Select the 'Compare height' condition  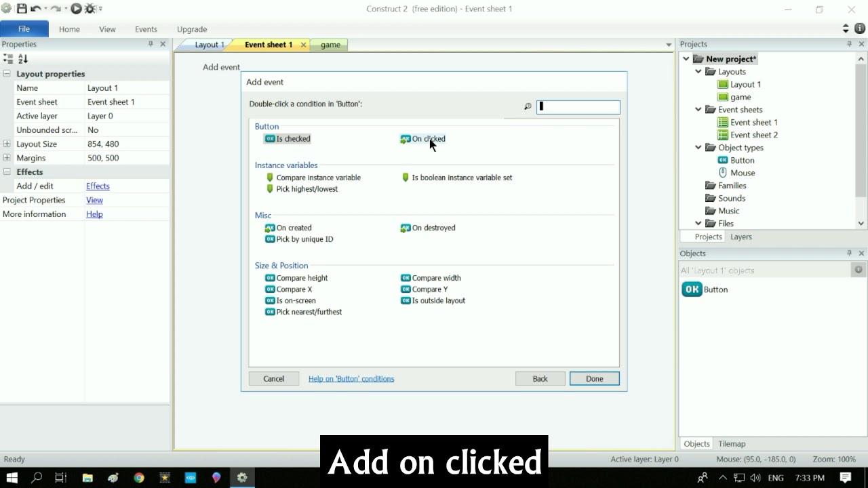point(297,278)
